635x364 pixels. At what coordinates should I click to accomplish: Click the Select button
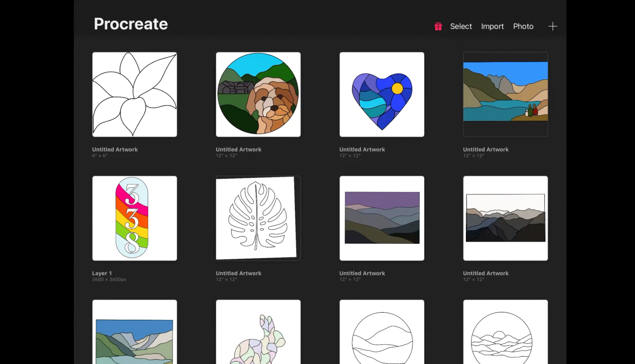point(461,26)
